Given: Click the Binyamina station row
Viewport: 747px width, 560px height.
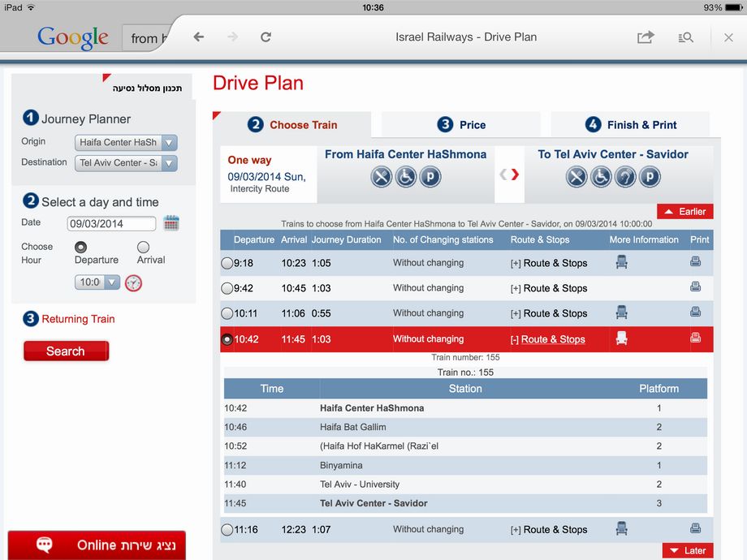Looking at the screenshot, I should coord(465,465).
